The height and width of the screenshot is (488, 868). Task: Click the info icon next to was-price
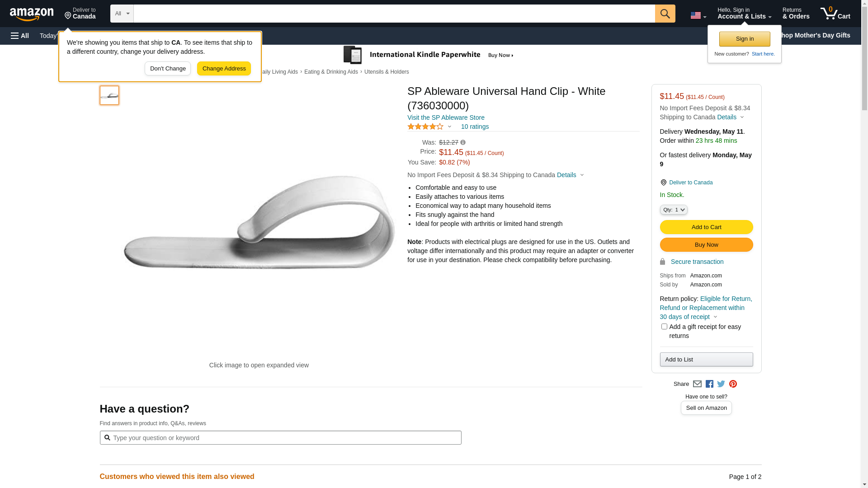[463, 142]
